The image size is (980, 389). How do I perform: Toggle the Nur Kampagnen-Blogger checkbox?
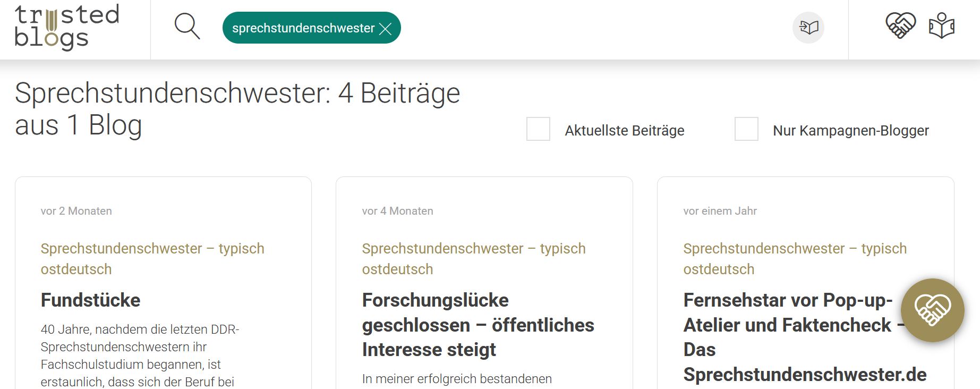tap(746, 129)
